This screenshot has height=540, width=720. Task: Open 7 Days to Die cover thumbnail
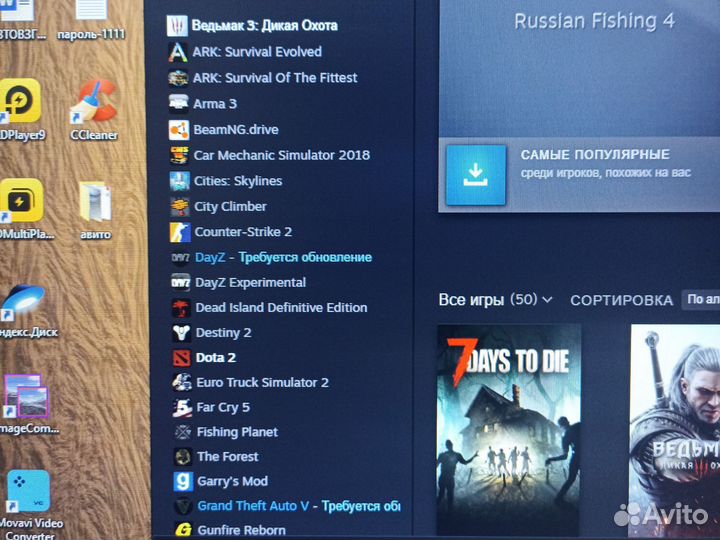click(x=509, y=430)
